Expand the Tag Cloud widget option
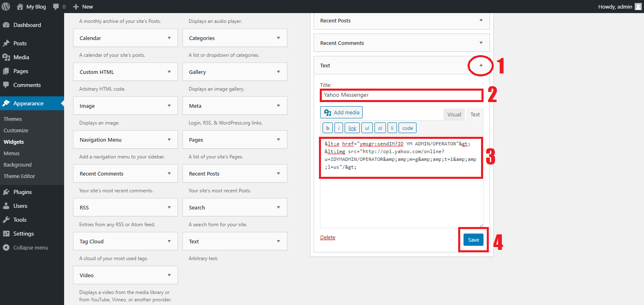The width and height of the screenshot is (644, 305). 169,241
